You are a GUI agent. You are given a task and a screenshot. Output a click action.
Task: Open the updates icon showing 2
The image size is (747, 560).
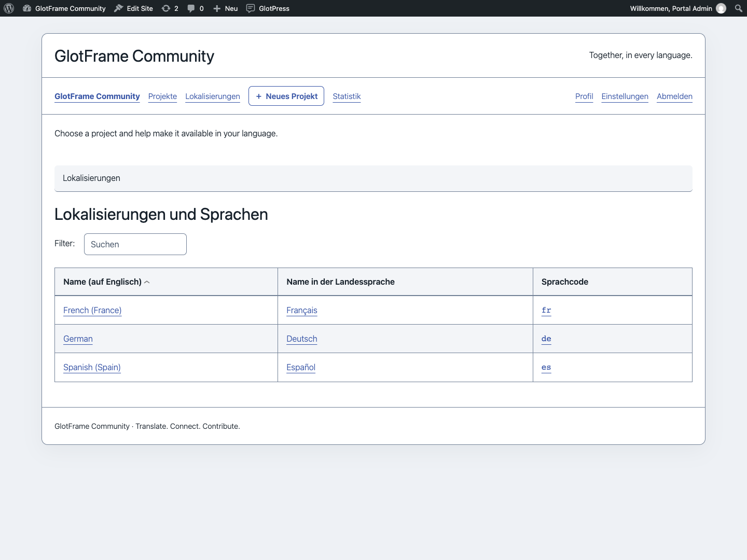click(x=166, y=8)
